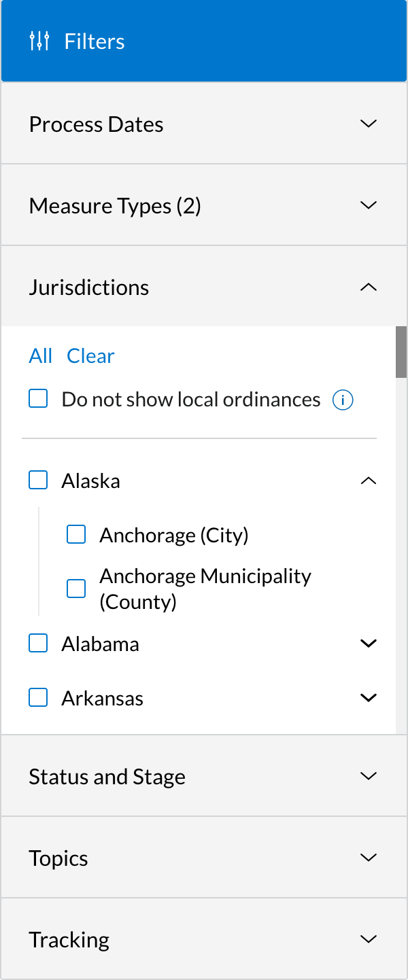Clear jurisdiction selections with the Clear link
Screen dimensions: 408x980
point(90,355)
